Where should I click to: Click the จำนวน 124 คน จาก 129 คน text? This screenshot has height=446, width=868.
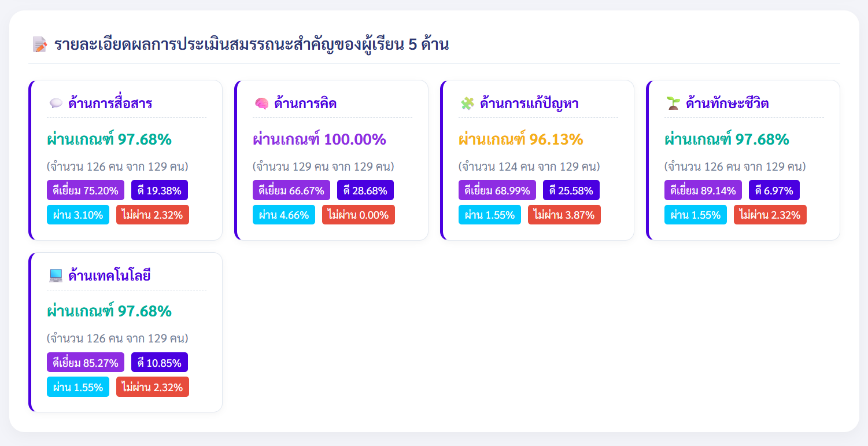(x=529, y=167)
